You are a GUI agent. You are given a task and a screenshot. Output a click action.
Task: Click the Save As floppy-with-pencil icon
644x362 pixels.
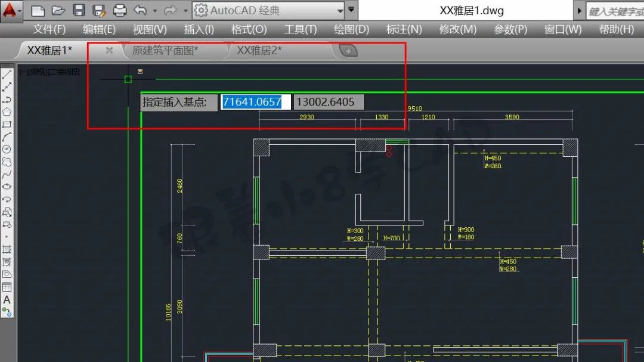[x=99, y=10]
